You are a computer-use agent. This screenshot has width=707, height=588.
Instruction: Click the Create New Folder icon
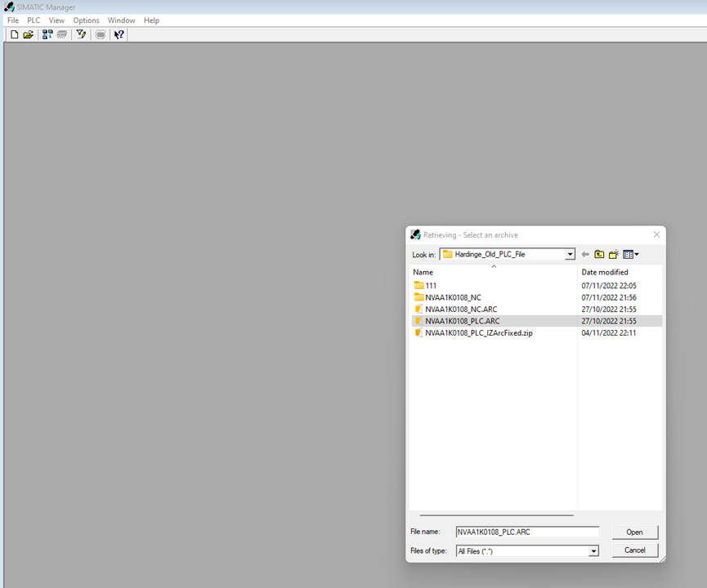614,255
